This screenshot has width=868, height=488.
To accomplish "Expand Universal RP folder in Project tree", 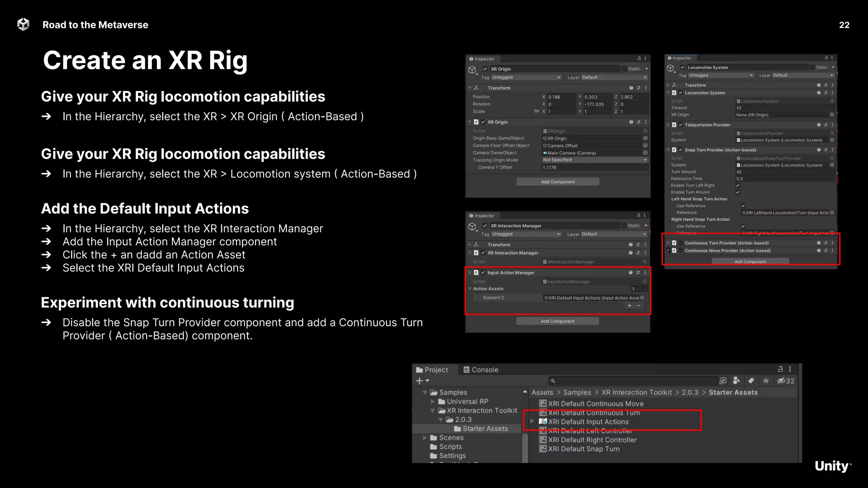I will click(x=433, y=402).
